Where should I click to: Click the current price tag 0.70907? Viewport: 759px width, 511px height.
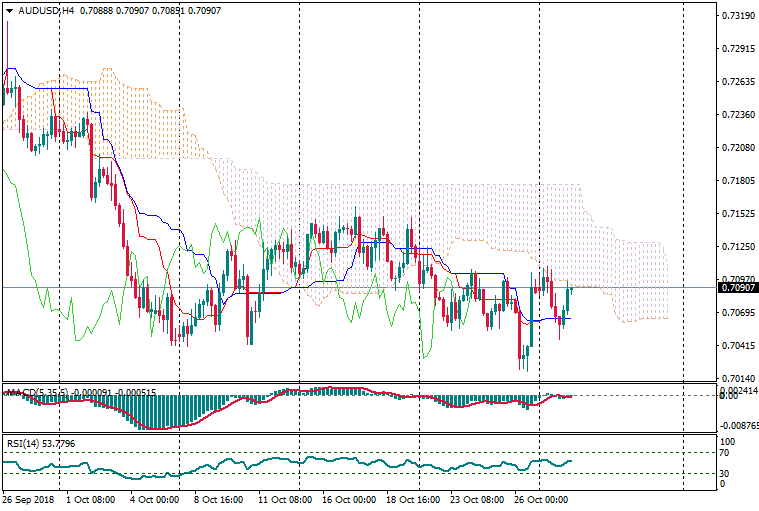pyautogui.click(x=737, y=288)
